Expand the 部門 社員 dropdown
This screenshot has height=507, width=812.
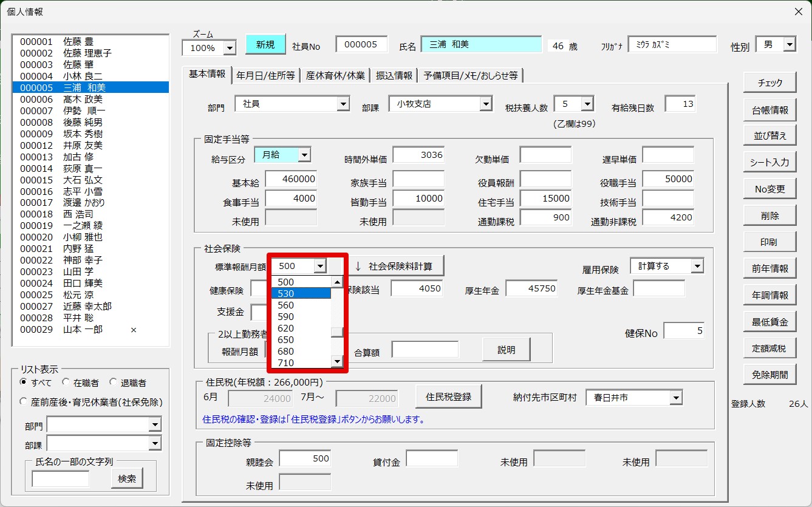pos(343,104)
